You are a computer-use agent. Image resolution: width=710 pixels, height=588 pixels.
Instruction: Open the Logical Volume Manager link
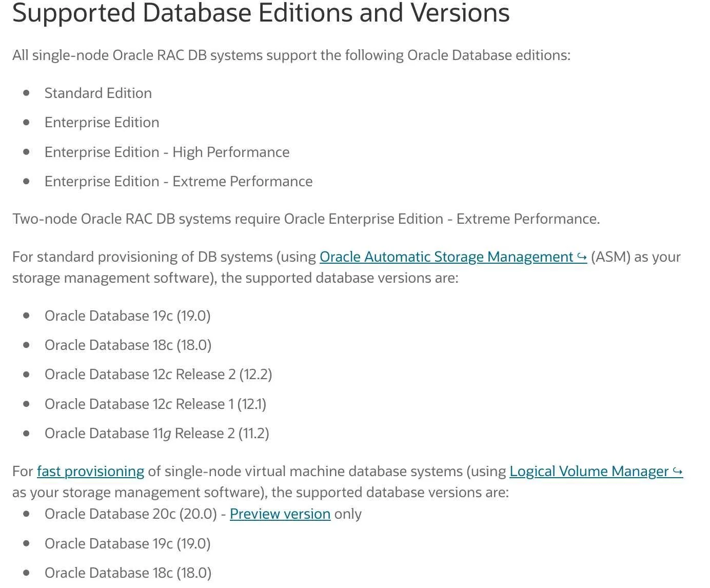click(596, 471)
